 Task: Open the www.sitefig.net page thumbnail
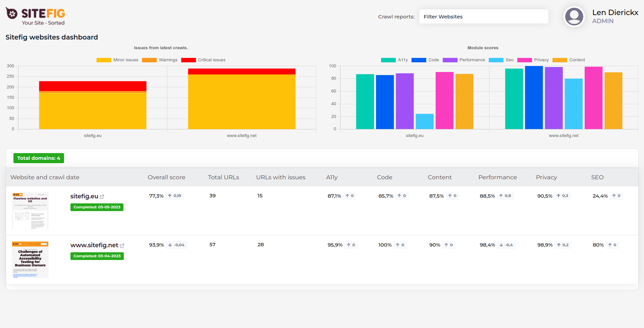(x=30, y=260)
